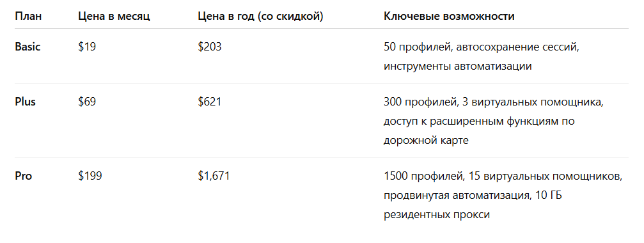The width and height of the screenshot is (644, 243).
Task: Click the $69 monthly price
Action: pos(87,102)
